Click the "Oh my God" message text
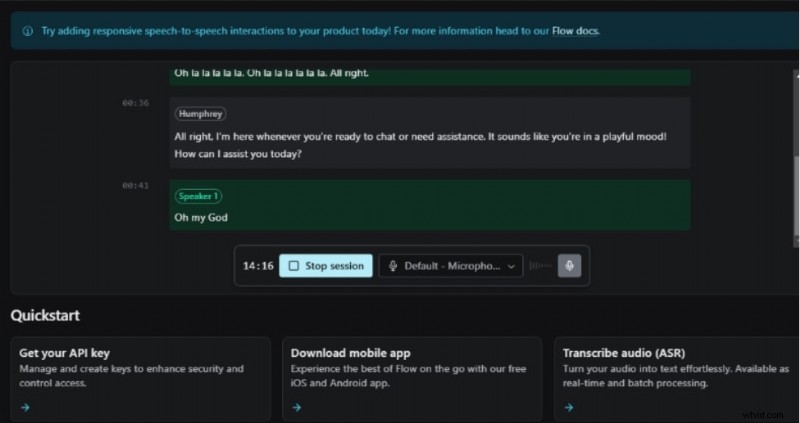 202,217
